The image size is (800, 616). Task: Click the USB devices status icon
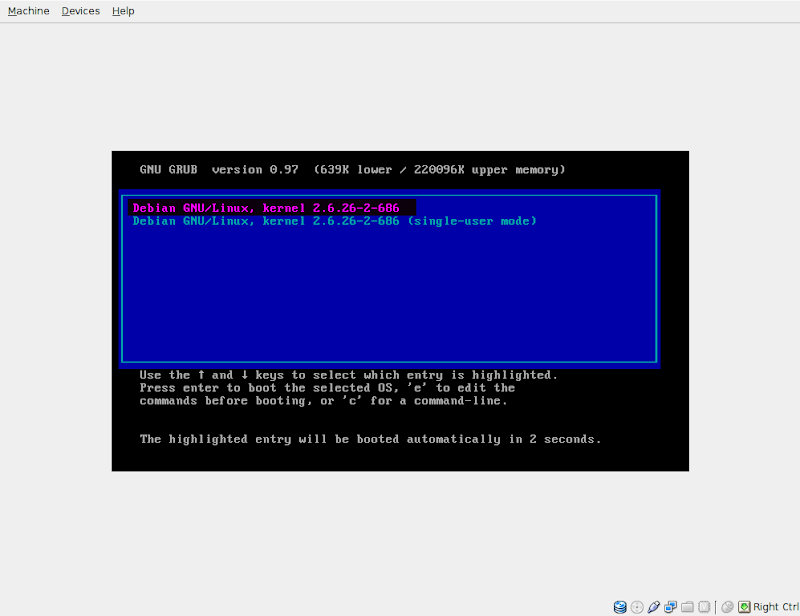point(654,607)
